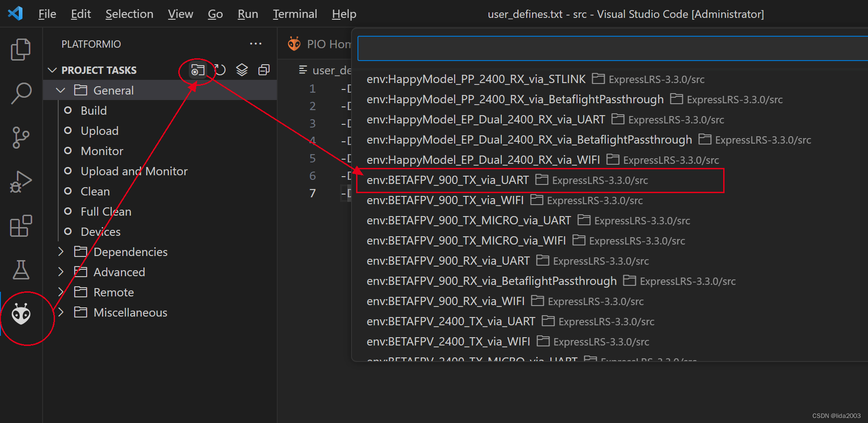868x423 pixels.
Task: Expand the Miscellaneous folder
Action: pos(60,312)
